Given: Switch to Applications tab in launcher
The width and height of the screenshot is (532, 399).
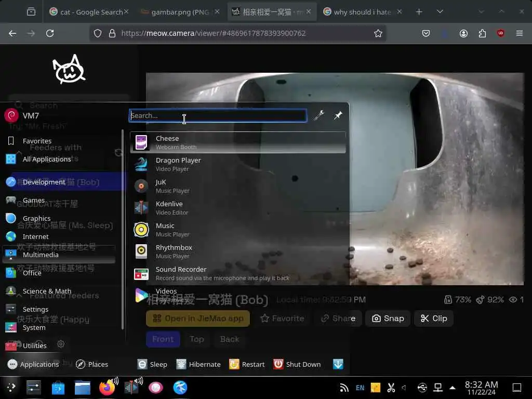Looking at the screenshot, I should pos(33,364).
